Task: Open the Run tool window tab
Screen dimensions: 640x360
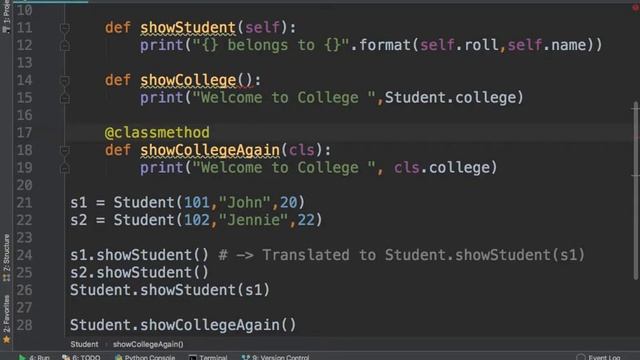Action: (34, 357)
